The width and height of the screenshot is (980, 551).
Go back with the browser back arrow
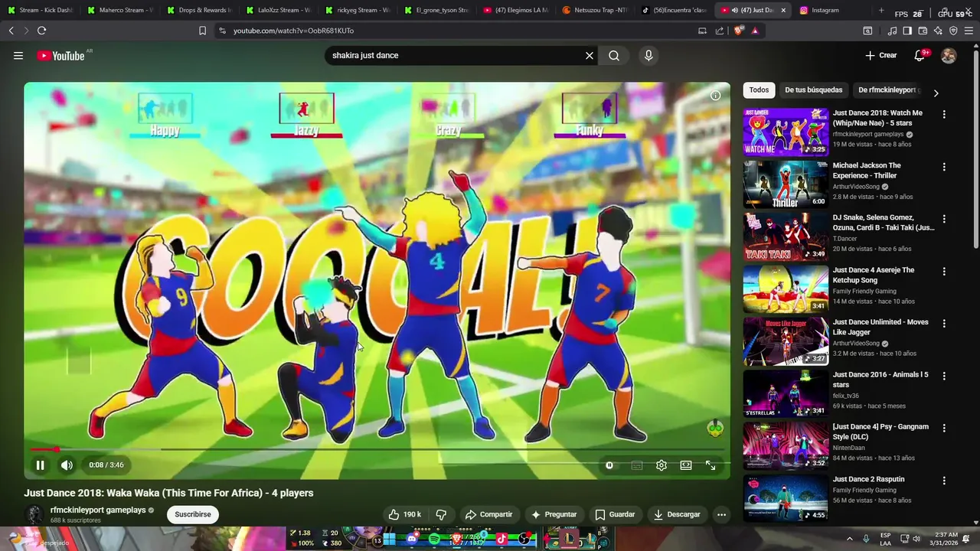click(11, 31)
